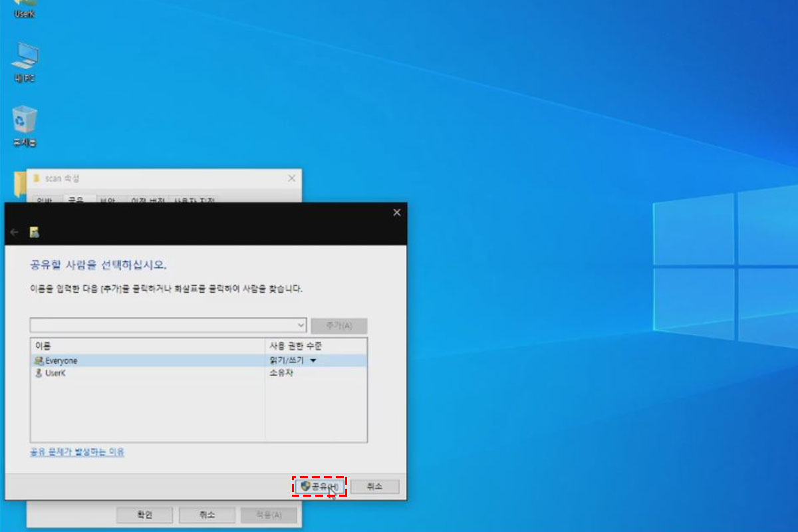This screenshot has width=798, height=532.
Task: Open the 읽기/쓰기 permission dropdown for Everyone
Action: (x=313, y=360)
